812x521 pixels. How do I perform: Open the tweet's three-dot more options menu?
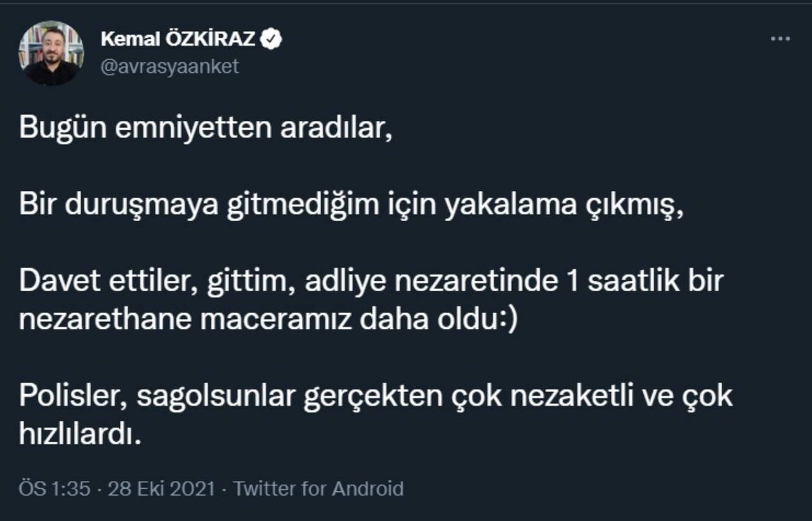tap(780, 39)
